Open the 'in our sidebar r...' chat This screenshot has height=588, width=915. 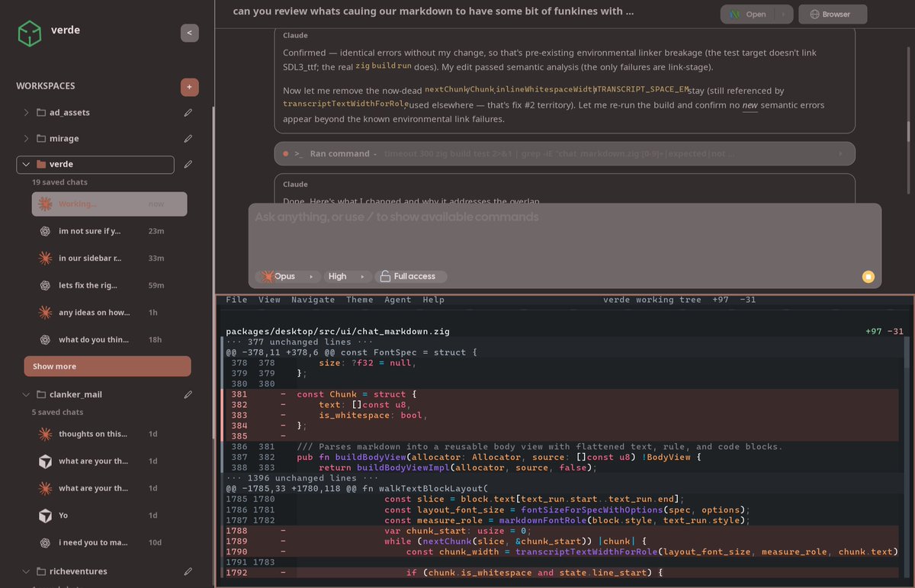[x=109, y=258]
